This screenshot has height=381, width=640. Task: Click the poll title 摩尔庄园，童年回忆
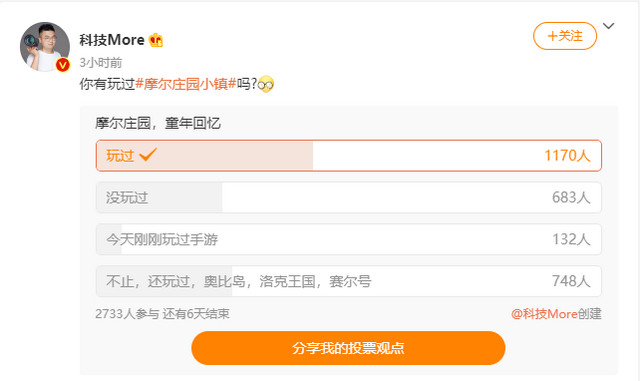coord(158,123)
